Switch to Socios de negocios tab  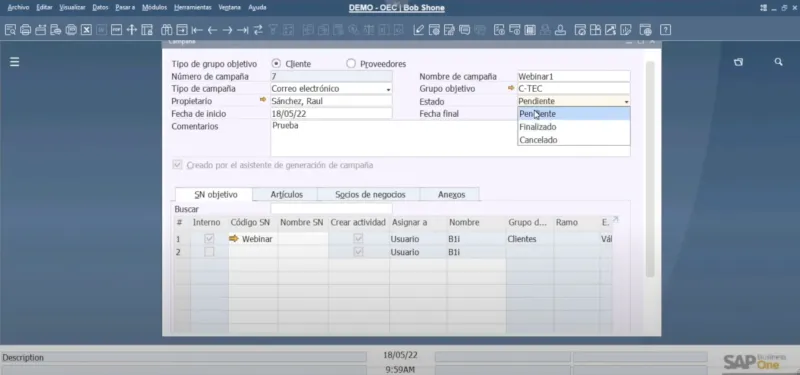(x=370, y=194)
